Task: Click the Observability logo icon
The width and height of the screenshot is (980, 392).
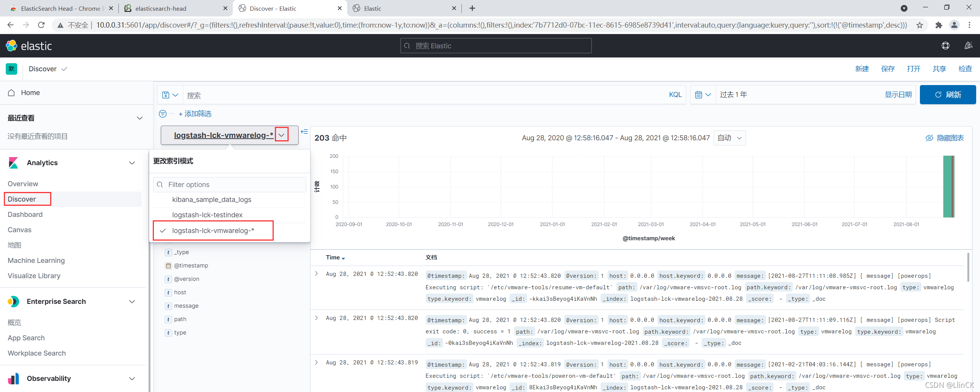Action: pyautogui.click(x=13, y=379)
